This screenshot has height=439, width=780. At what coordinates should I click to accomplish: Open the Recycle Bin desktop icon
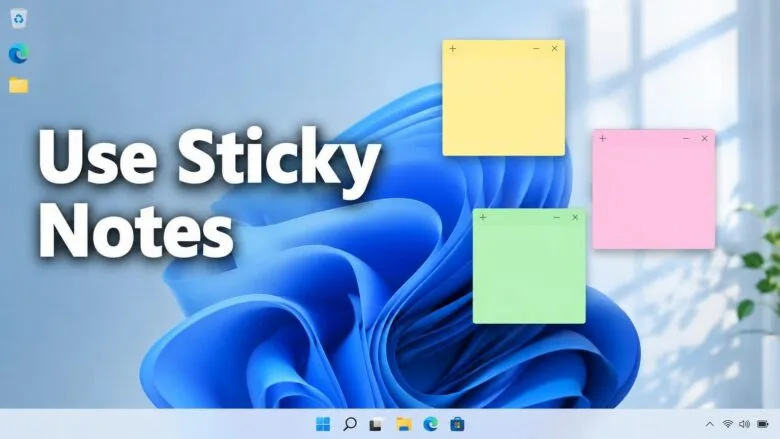click(18, 19)
